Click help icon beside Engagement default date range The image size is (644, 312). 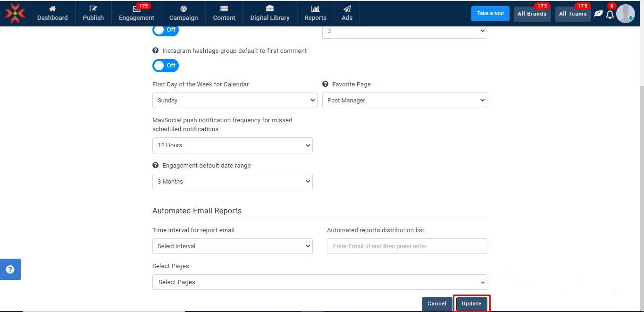coord(155,165)
